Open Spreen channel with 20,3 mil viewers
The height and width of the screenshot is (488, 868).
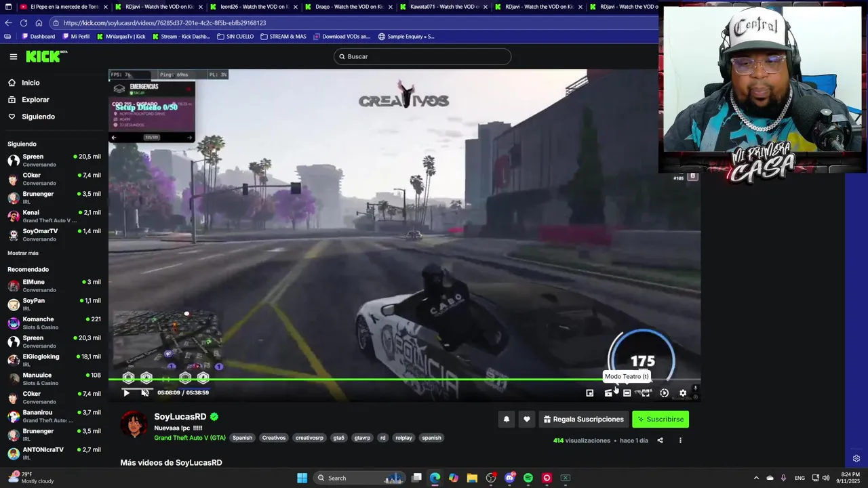pos(54,341)
